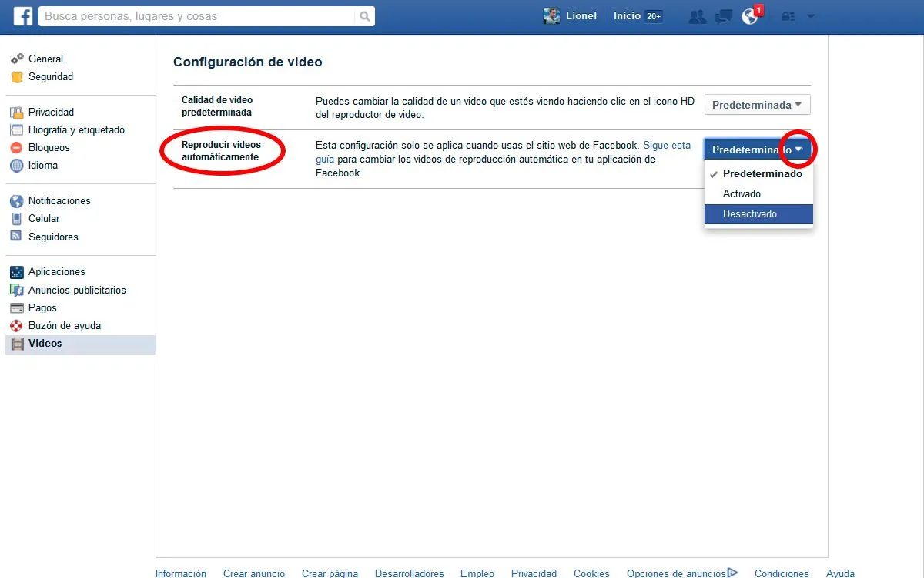924x578 pixels.
Task: Open the notifications globe icon
Action: point(749,16)
